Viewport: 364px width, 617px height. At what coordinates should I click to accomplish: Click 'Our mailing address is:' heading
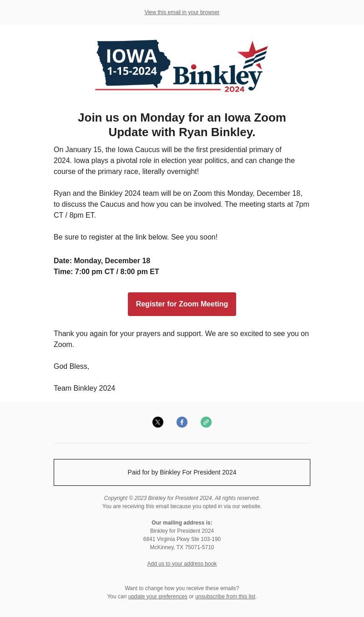click(182, 523)
